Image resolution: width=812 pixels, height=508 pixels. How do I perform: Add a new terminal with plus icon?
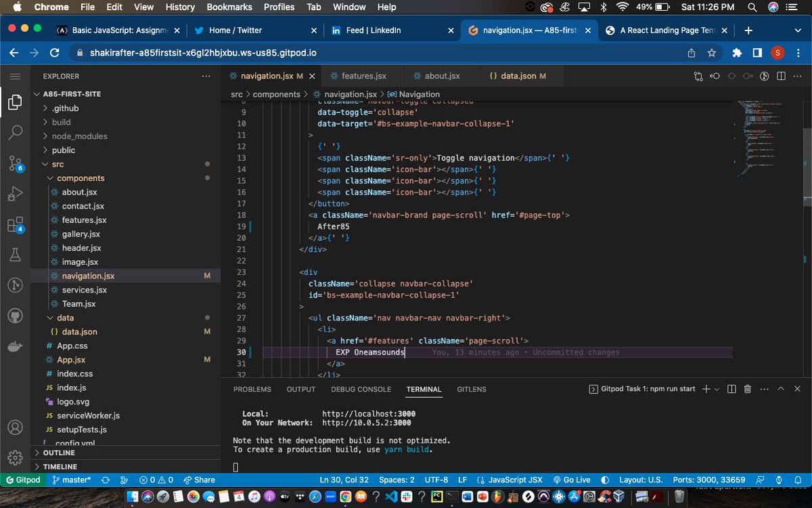tap(706, 389)
